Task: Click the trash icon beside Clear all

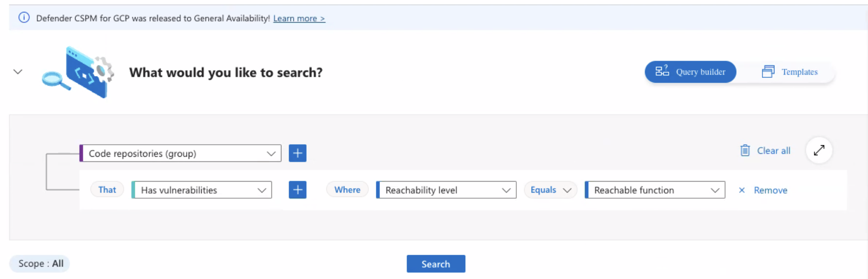Action: click(x=745, y=150)
